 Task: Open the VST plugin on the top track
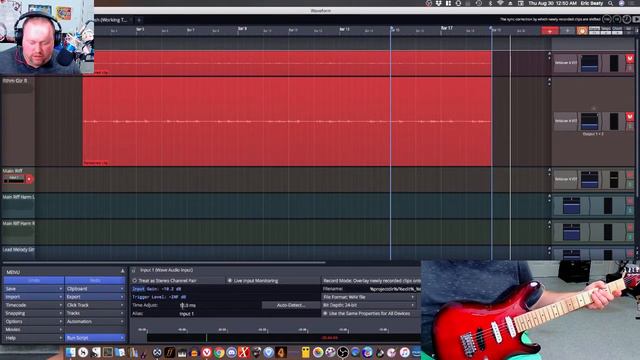[566, 63]
